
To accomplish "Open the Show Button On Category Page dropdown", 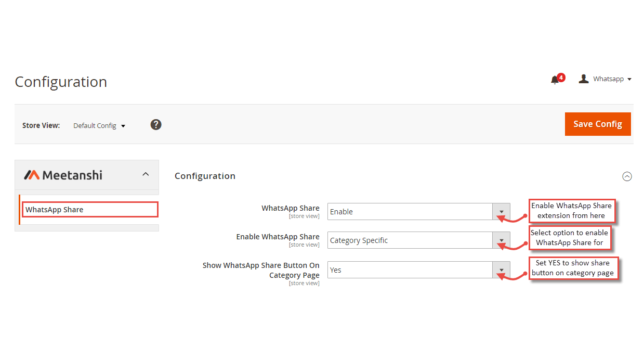I will click(x=419, y=270).
